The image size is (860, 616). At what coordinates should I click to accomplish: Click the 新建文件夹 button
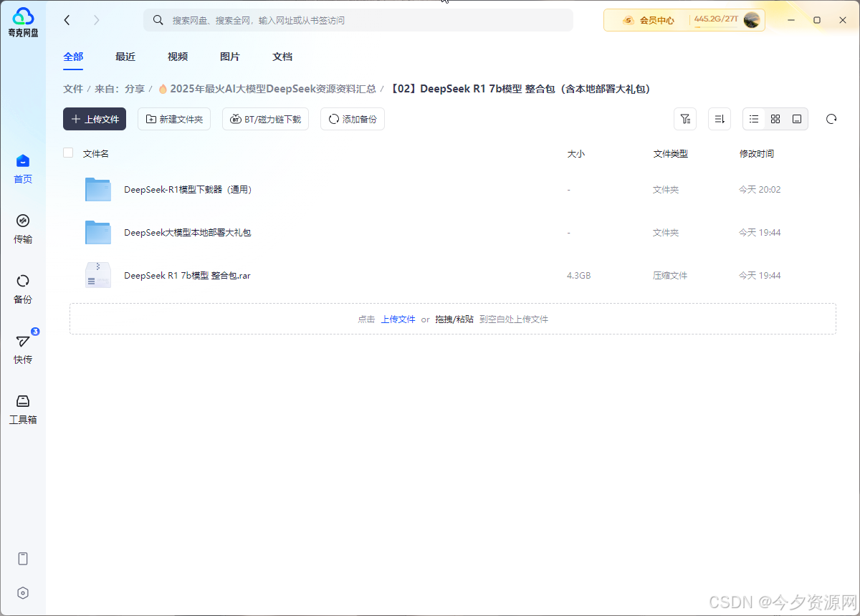[x=174, y=119]
